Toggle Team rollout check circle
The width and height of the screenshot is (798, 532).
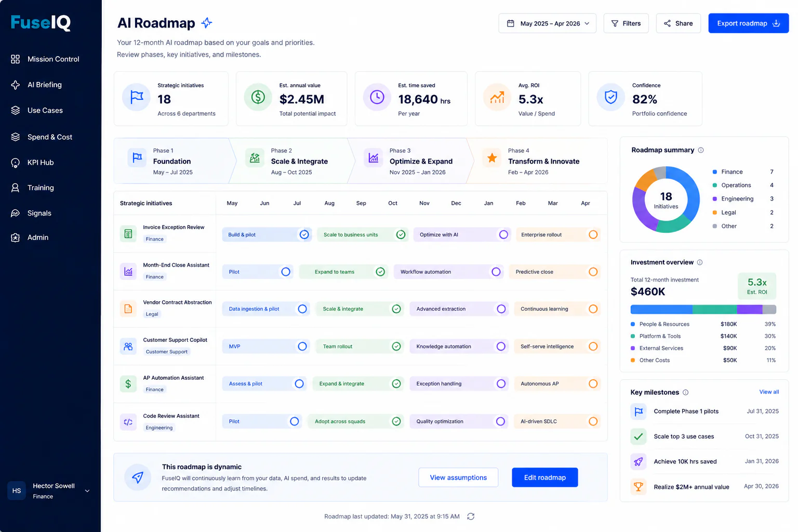tap(396, 347)
